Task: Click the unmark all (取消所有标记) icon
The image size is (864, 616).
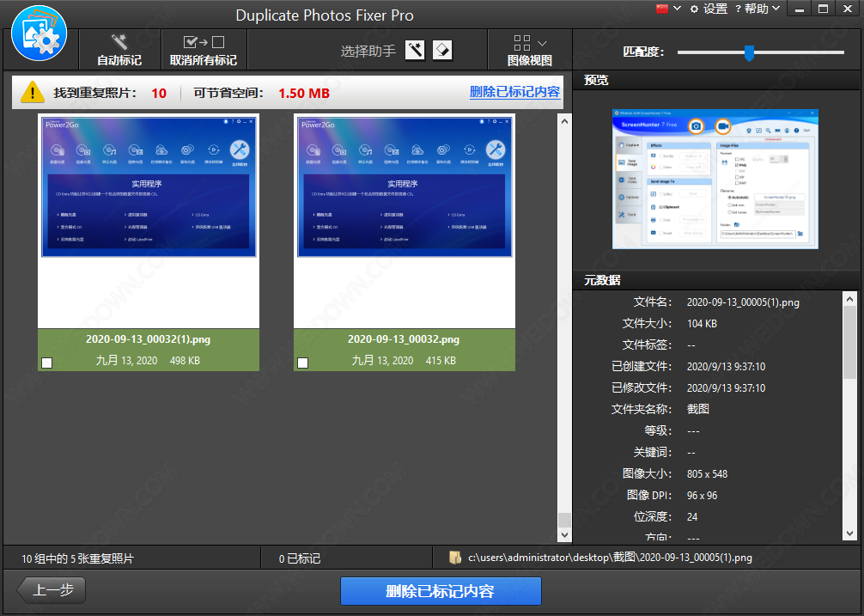Action: tap(203, 42)
